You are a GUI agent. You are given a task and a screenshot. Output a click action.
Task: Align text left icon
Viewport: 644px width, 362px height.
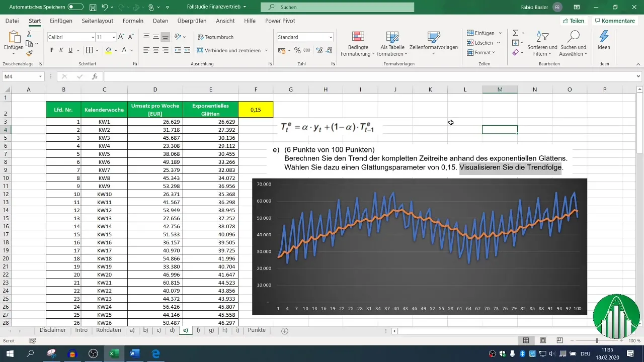point(146,50)
